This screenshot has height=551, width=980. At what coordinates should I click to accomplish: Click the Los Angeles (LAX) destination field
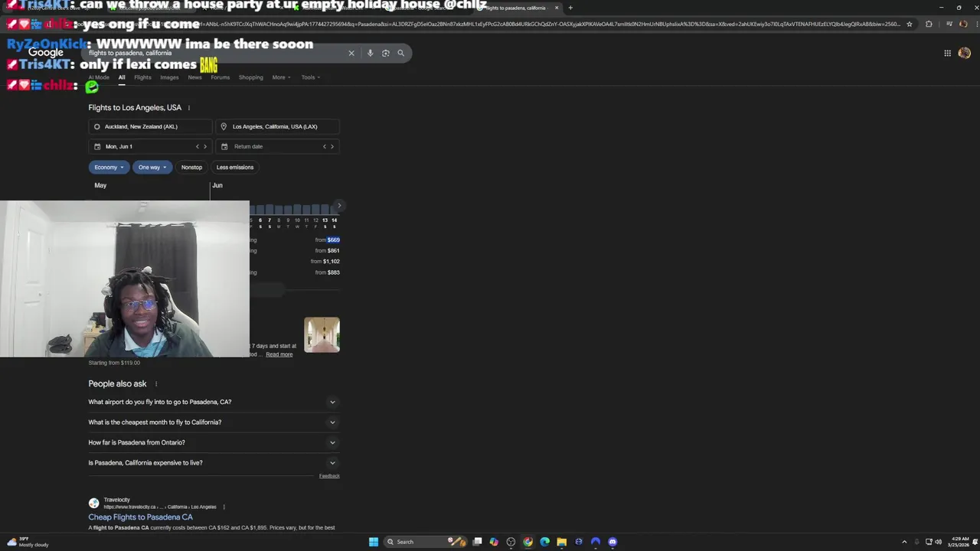tap(278, 127)
